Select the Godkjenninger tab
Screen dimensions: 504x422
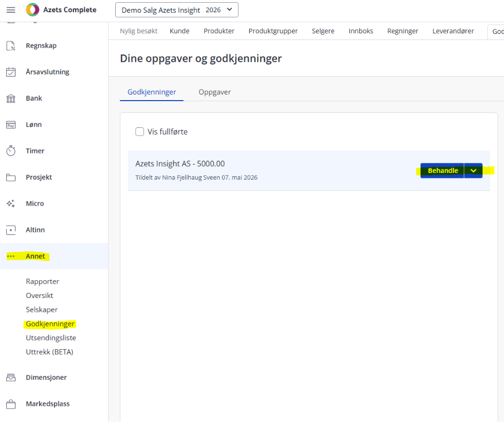pos(152,92)
